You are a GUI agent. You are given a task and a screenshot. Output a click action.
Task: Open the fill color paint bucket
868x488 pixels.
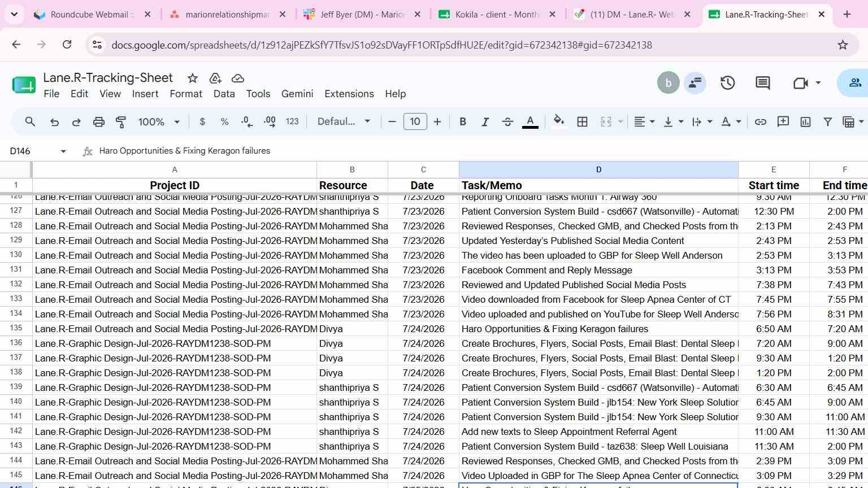(x=559, y=121)
